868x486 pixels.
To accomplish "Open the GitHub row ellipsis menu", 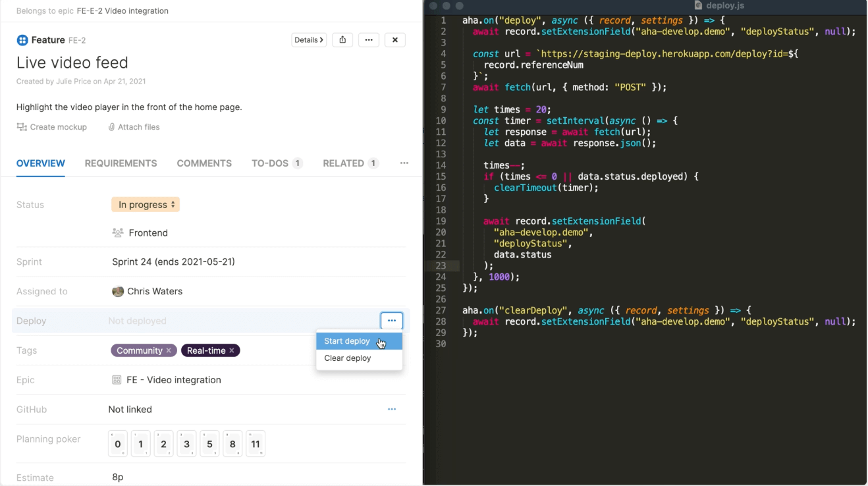I will [392, 410].
